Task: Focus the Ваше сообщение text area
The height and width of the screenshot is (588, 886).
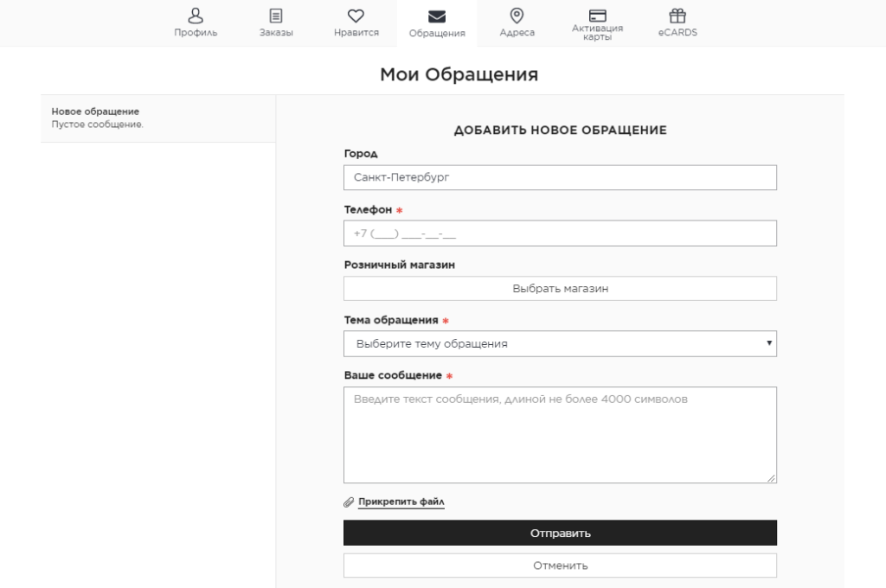Action: (x=560, y=434)
